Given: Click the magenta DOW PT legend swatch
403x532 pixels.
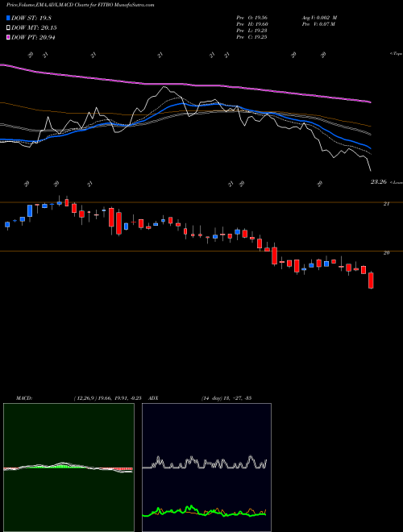Looking at the screenshot, I should pos(8,38).
